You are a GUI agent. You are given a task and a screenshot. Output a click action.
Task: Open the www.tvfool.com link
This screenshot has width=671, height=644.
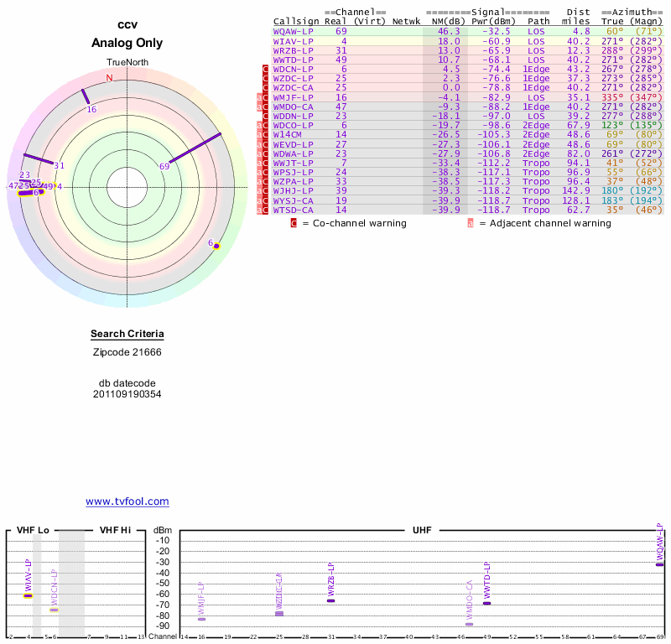(127, 501)
